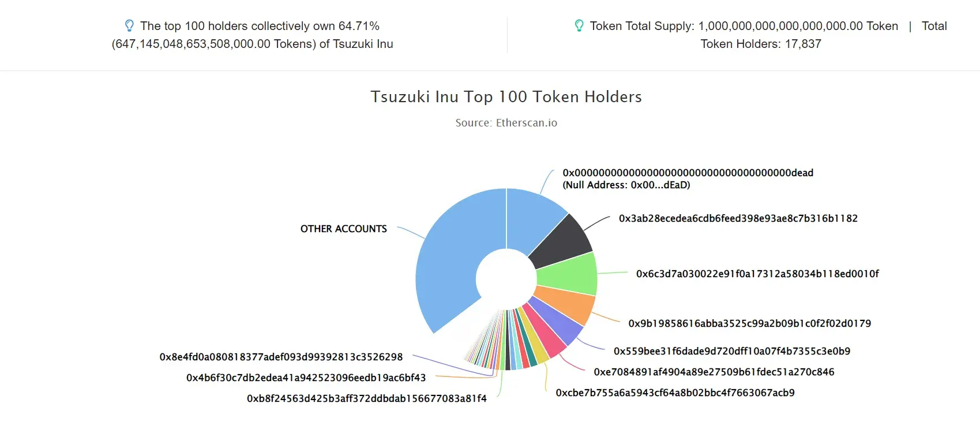Click label 0x8e4fd0a080818377adef093d99392813c3526298

point(281,357)
